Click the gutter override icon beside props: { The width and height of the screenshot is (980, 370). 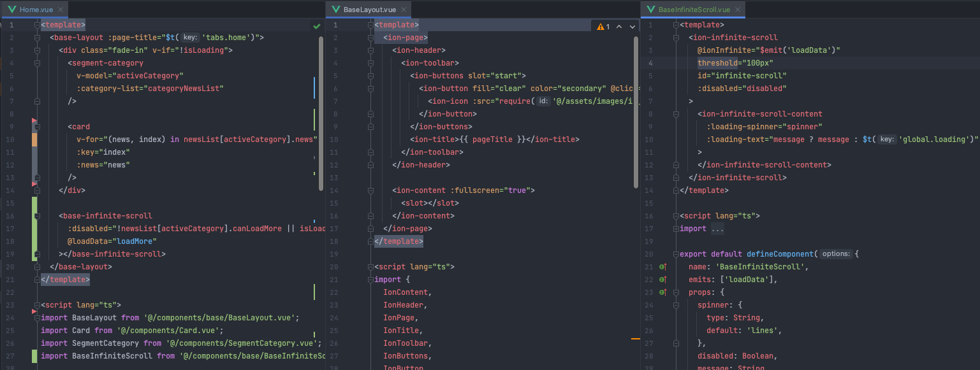663,292
